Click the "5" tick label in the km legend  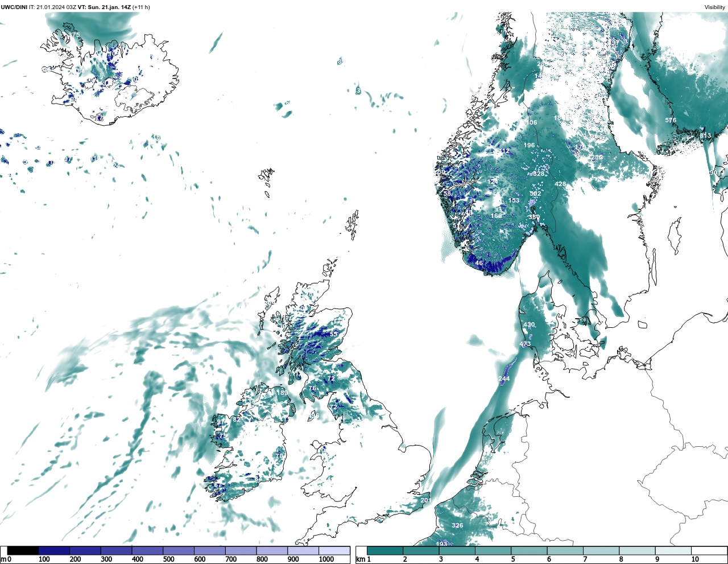(x=513, y=559)
